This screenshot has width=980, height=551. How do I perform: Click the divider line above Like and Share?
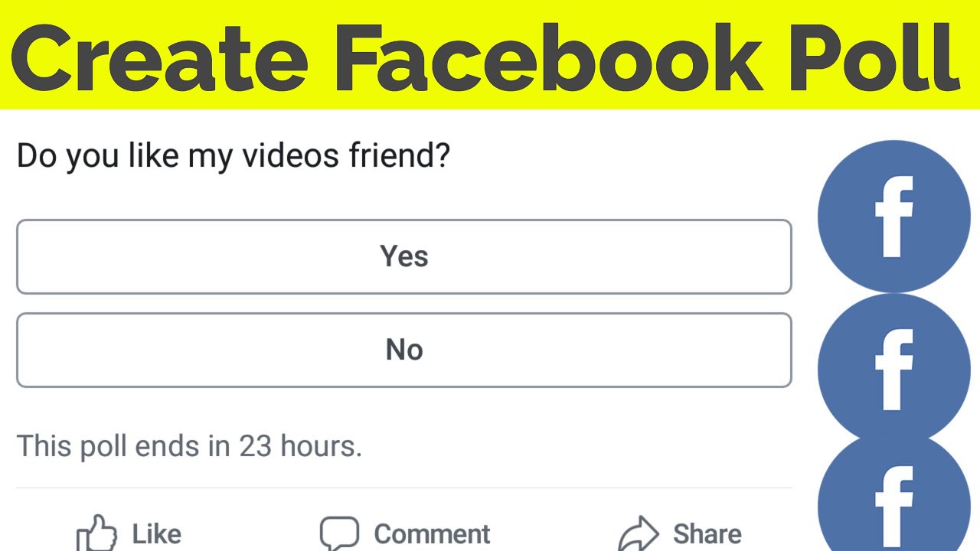click(x=403, y=488)
